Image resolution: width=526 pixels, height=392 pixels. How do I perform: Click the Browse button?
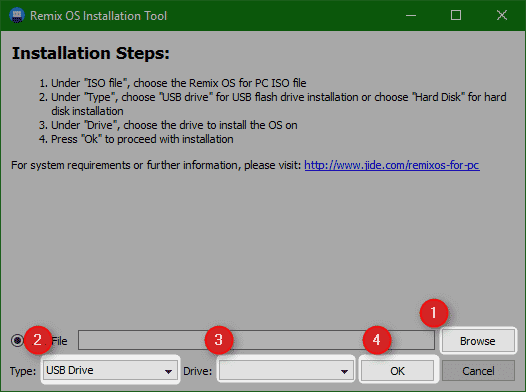coord(478,341)
